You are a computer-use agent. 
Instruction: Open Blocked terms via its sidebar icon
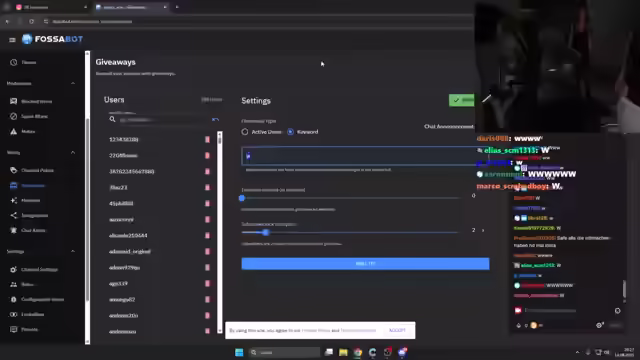13,101
